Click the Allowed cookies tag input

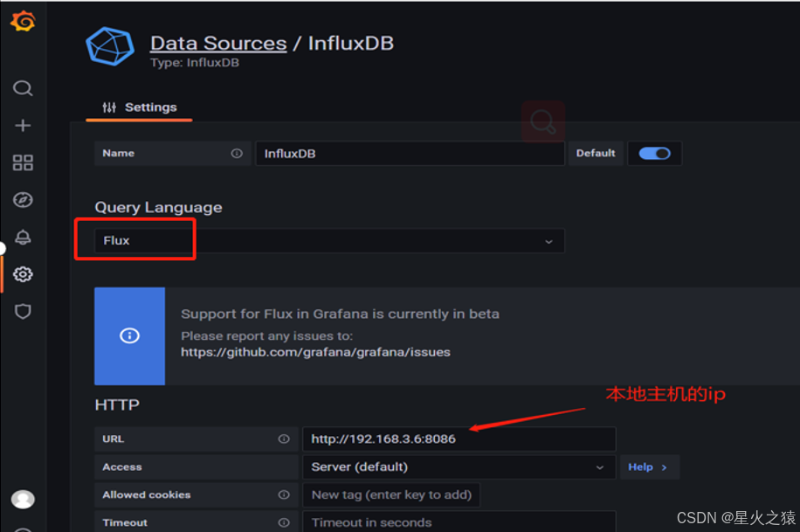click(x=391, y=494)
